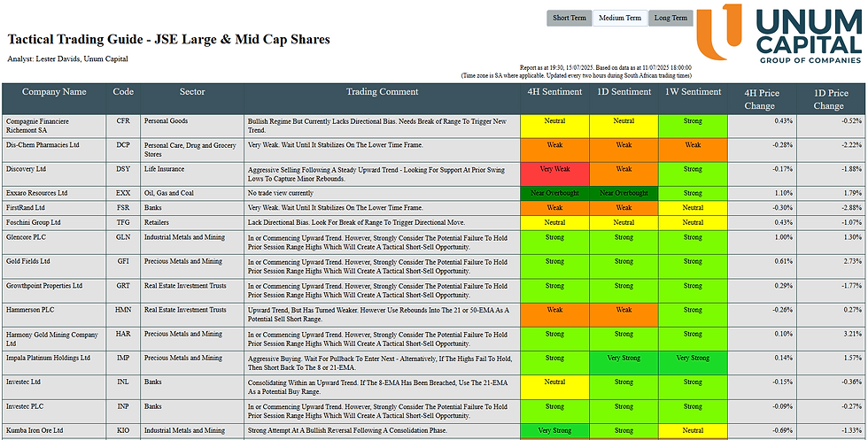Viewport: 868px width, 440px height.
Task: Click the DSY share code
Action: 123,169
